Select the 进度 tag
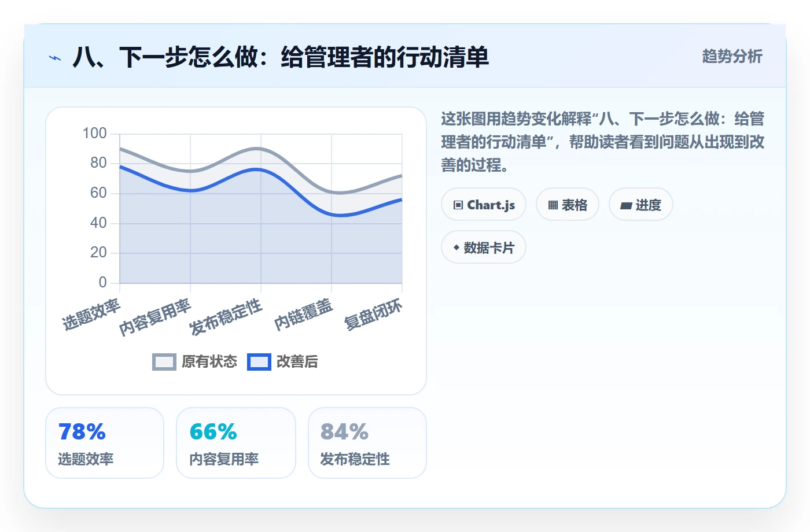This screenshot has height=532, width=810. coord(641,205)
